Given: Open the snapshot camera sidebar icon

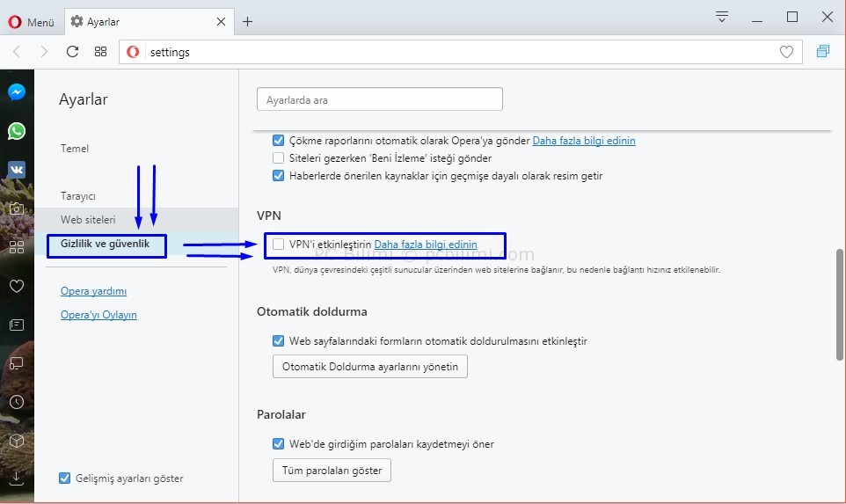Looking at the screenshot, I should [x=17, y=208].
